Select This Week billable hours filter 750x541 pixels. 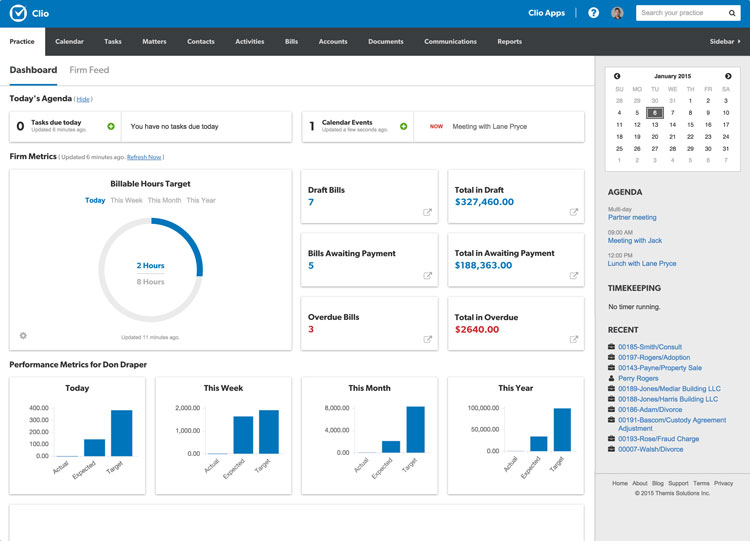tap(126, 200)
